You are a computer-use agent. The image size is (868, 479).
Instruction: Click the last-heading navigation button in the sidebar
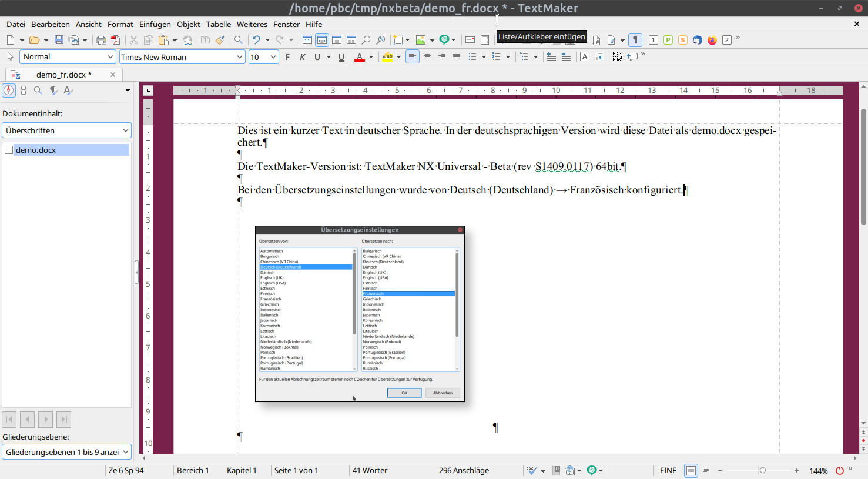[64, 420]
